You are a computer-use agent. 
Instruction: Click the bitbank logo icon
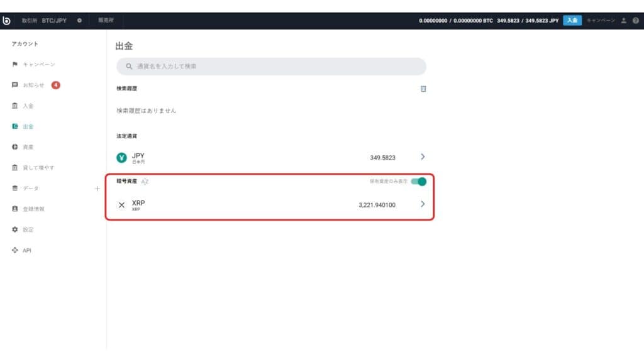6,21
